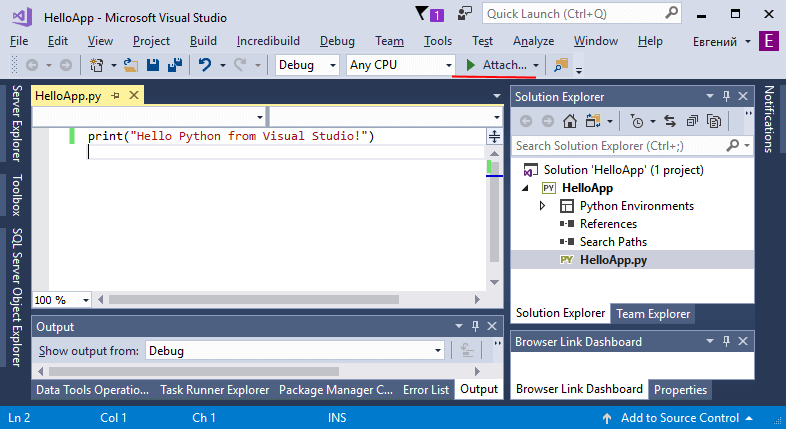Click the feedback icon in title bar
Image resolution: width=786 pixels, height=429 pixels.
click(x=465, y=14)
